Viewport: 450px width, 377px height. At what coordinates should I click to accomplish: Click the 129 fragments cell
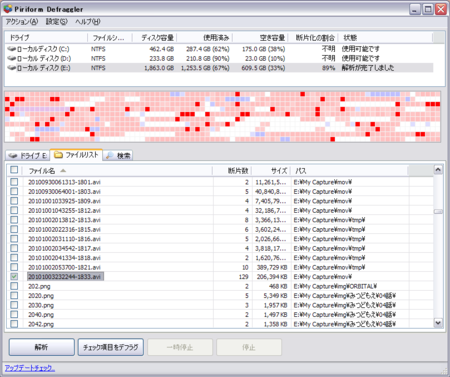[x=244, y=277]
